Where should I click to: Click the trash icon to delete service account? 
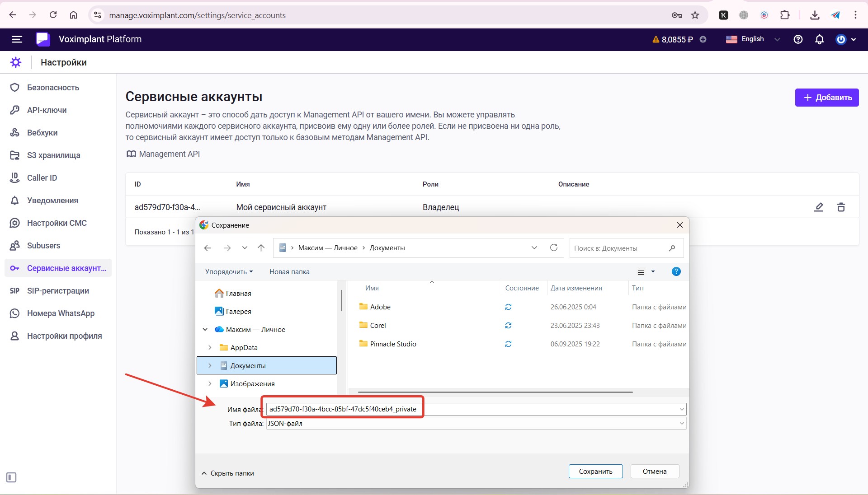pyautogui.click(x=841, y=207)
